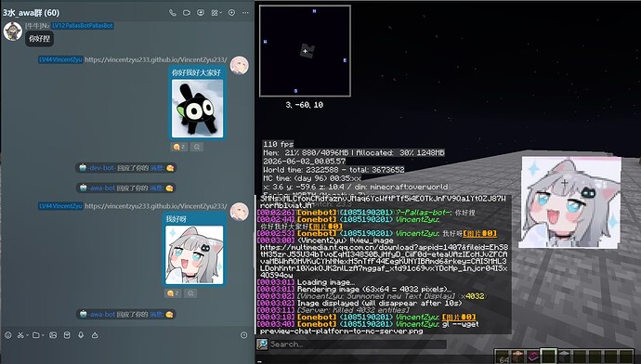Select the brown block hotbar slot

(x=518, y=357)
